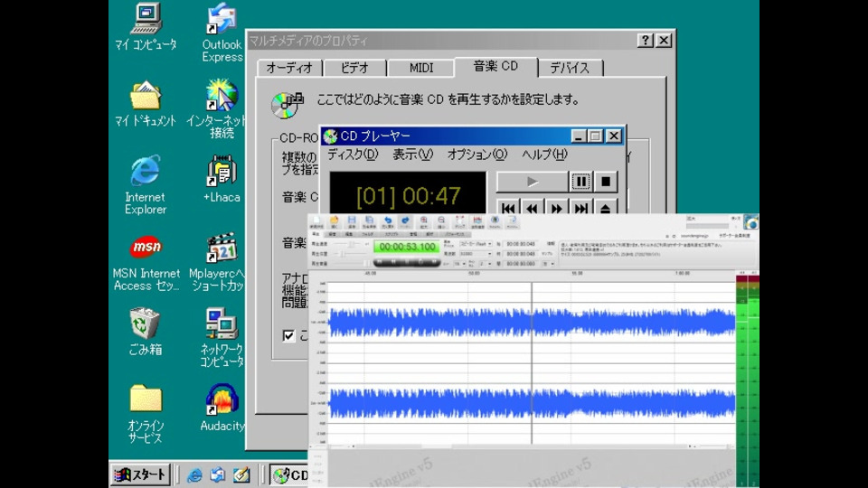
Task: Click the zoom in icon in SoundEngine
Action: tap(423, 222)
